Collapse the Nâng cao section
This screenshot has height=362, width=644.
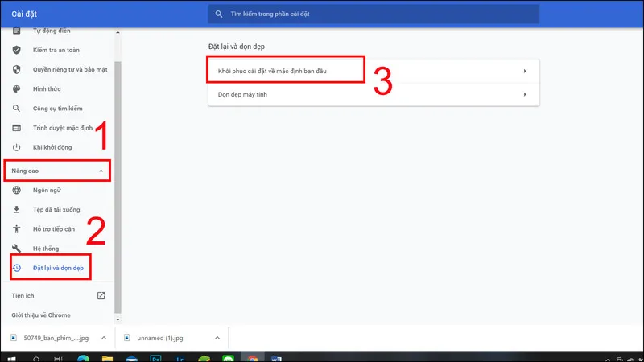click(101, 171)
